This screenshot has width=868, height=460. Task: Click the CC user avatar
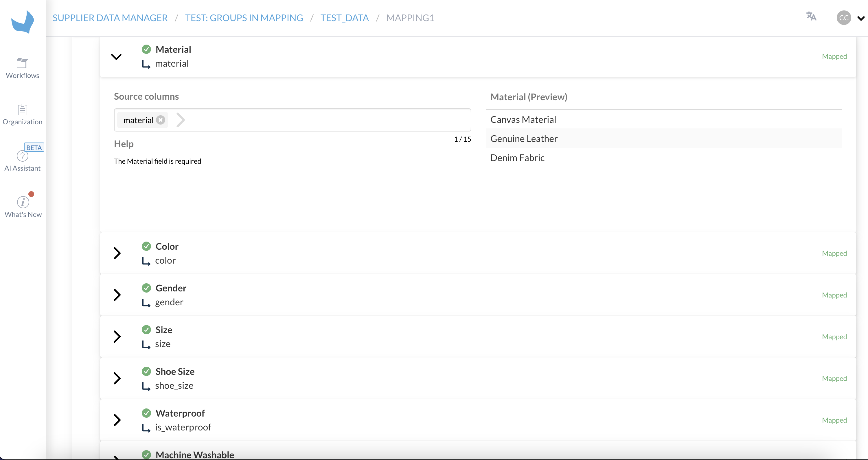click(x=844, y=18)
